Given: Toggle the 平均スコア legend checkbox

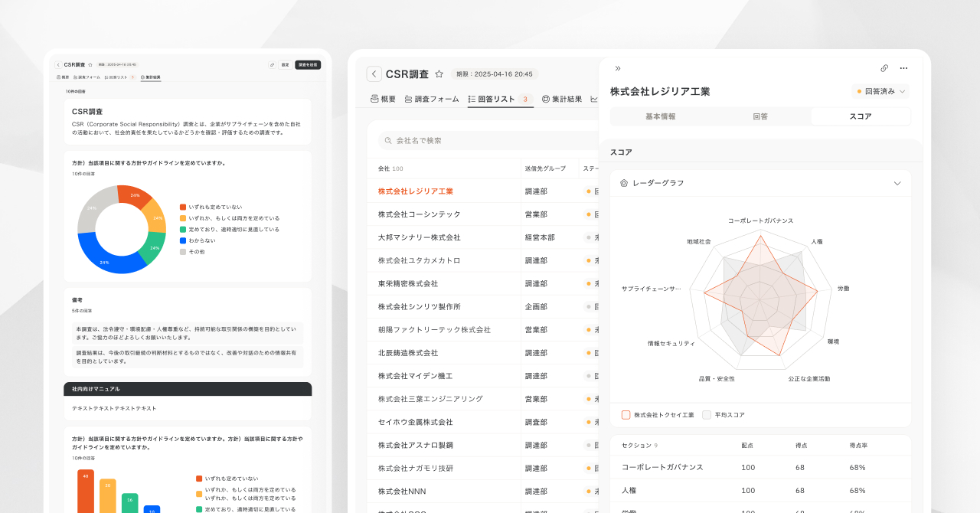Looking at the screenshot, I should 707,415.
